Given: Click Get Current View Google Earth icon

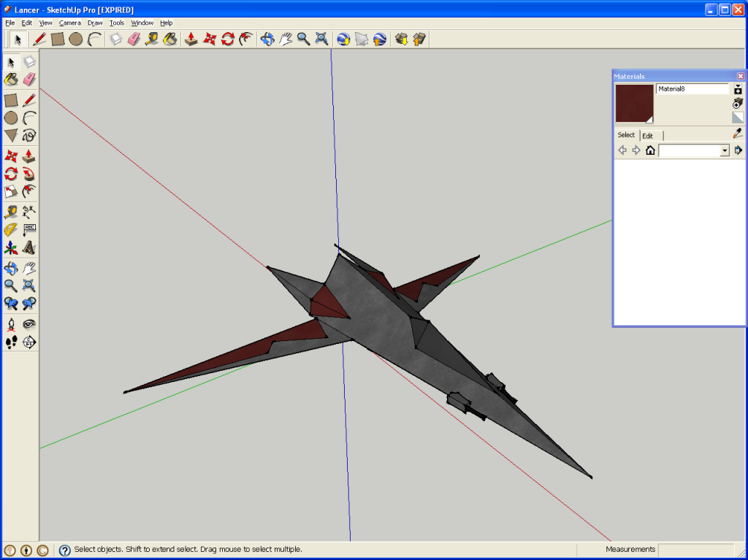Looking at the screenshot, I should tap(343, 39).
